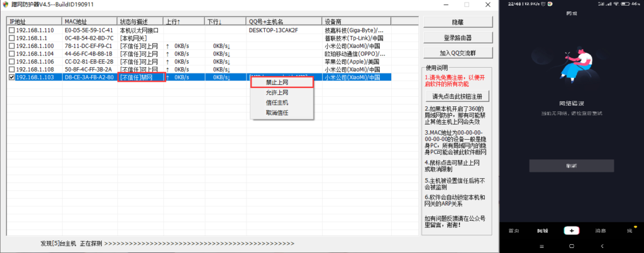Open router login via 登录路由器 button

tap(457, 38)
